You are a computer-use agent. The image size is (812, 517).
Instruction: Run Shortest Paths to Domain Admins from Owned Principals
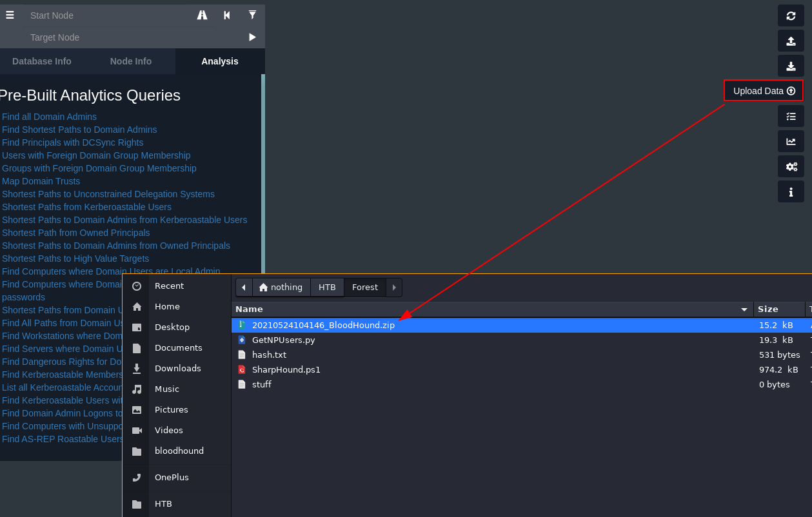[116, 246]
